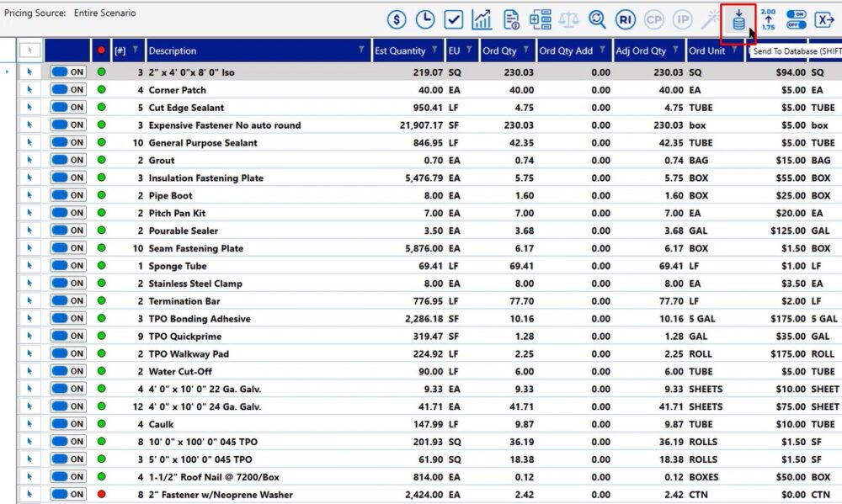Click red status dot for 2" Fastener w/Neoprene Washer
The height and width of the screenshot is (504, 842).
point(101,495)
